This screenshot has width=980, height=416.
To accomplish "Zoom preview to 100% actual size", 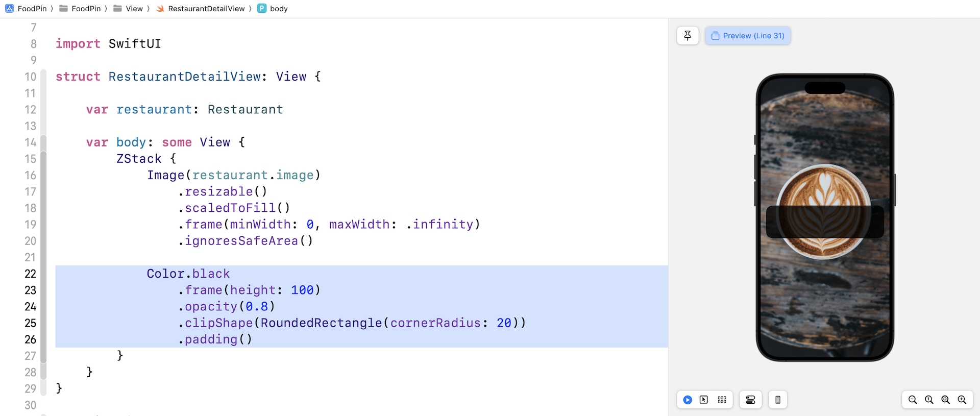I will coord(929,400).
